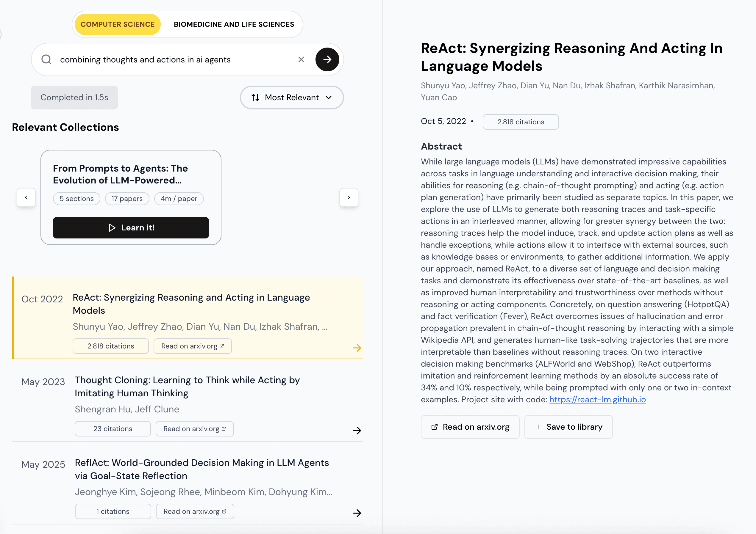Click the search magnifier icon
Viewport: 756px width, 534px height.
pos(46,59)
